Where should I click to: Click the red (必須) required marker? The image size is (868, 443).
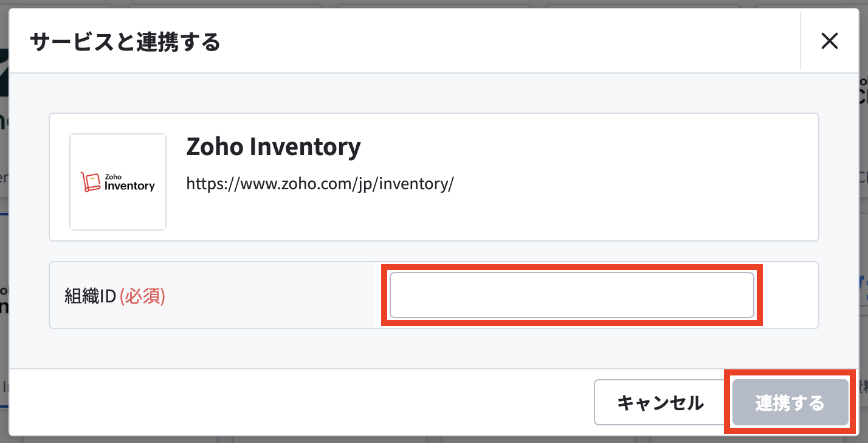click(142, 296)
